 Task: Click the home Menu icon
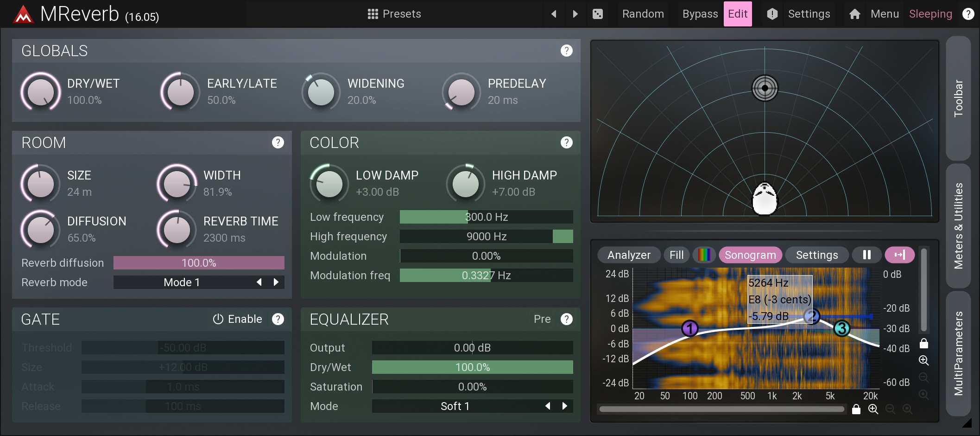(855, 14)
